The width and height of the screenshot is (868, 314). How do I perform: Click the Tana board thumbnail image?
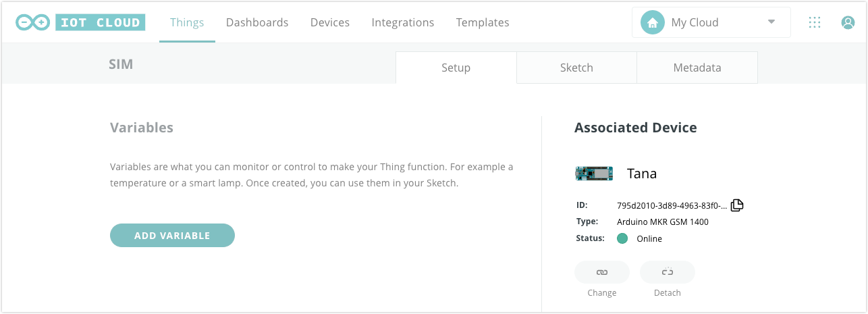pos(593,174)
